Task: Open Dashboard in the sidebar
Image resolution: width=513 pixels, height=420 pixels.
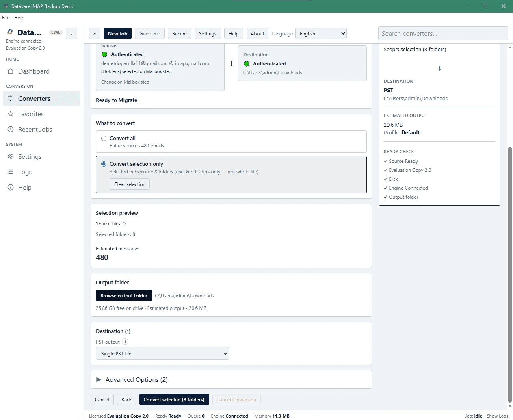Action: (x=41, y=71)
